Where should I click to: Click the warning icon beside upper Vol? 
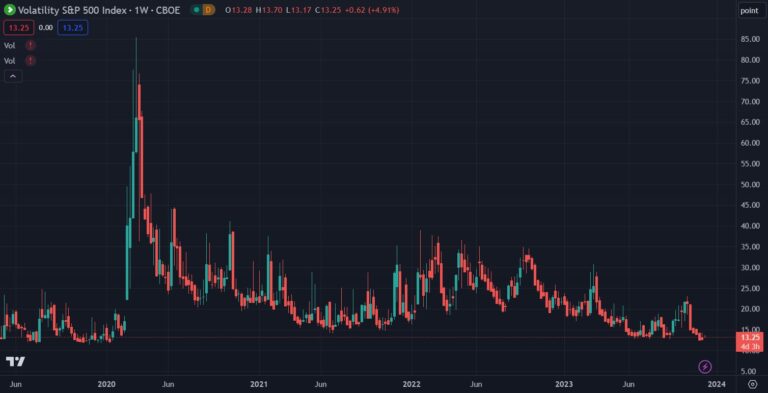coord(30,46)
